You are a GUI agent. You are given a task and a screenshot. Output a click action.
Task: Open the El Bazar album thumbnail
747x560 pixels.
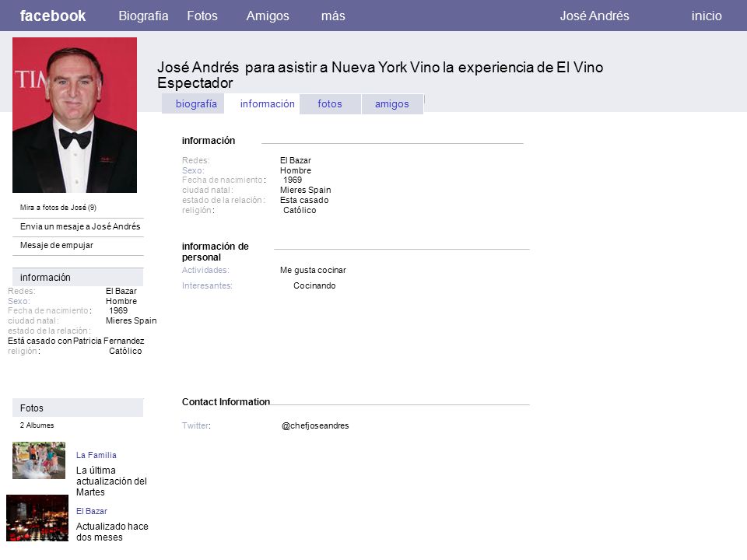[x=37, y=518]
